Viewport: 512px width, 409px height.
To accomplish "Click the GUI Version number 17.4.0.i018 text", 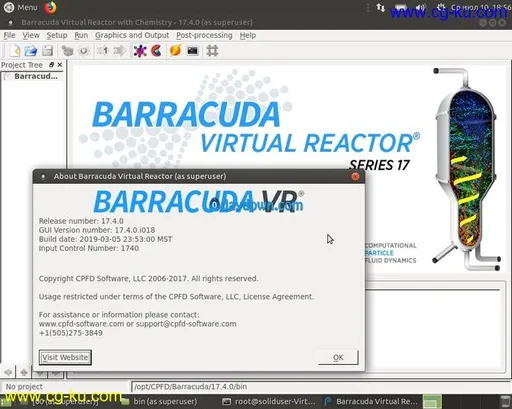I will click(x=97, y=230).
